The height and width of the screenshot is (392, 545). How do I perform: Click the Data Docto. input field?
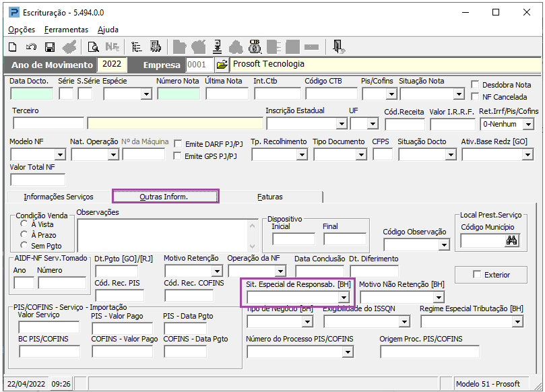pos(32,94)
